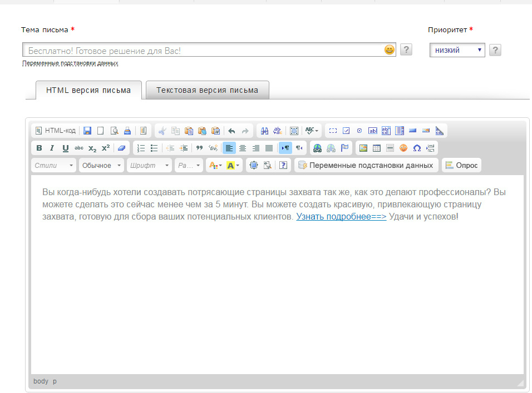Screen dimensions: 532x393
Task: Toggle Maximize editor icon
Action: [x=253, y=165]
